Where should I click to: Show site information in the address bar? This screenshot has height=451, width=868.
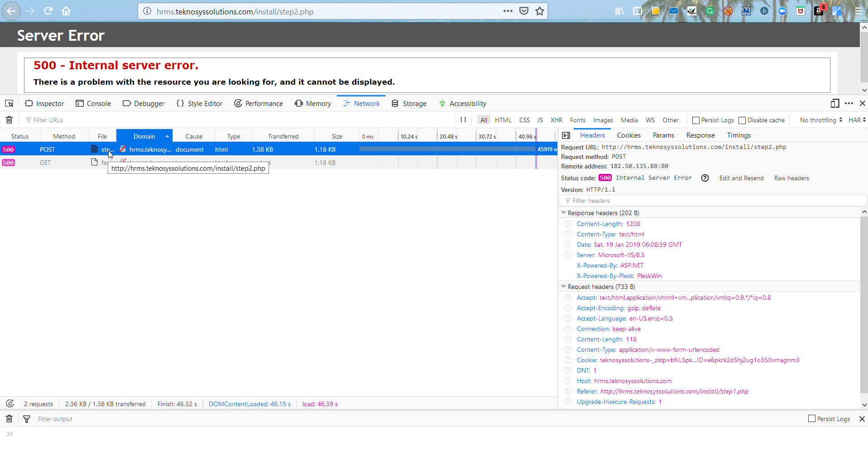[147, 11]
